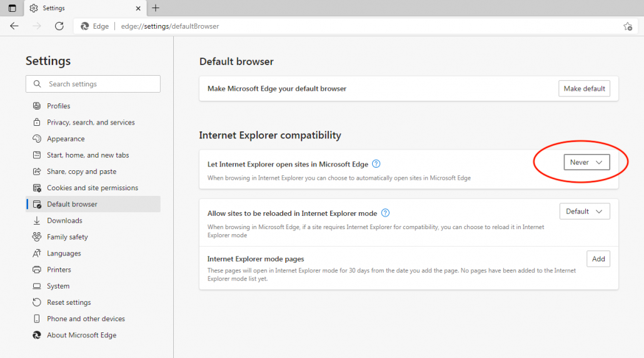Click the Internet Explorer mode pages label

pos(256,259)
